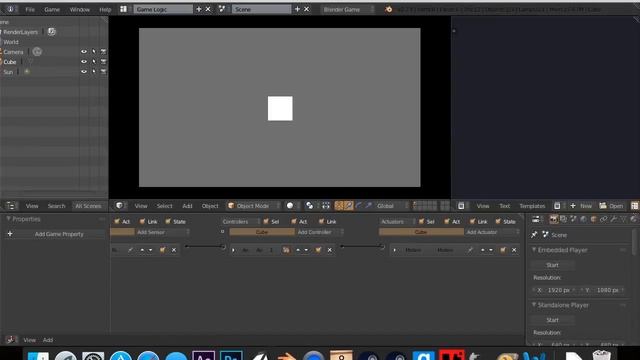Toggle the 3D manipulator icon

(x=339, y=206)
